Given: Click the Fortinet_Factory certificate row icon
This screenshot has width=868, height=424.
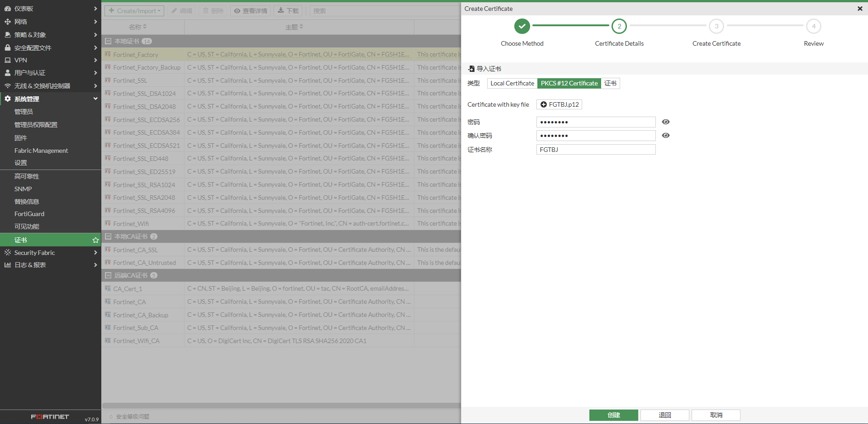Looking at the screenshot, I should [108, 54].
